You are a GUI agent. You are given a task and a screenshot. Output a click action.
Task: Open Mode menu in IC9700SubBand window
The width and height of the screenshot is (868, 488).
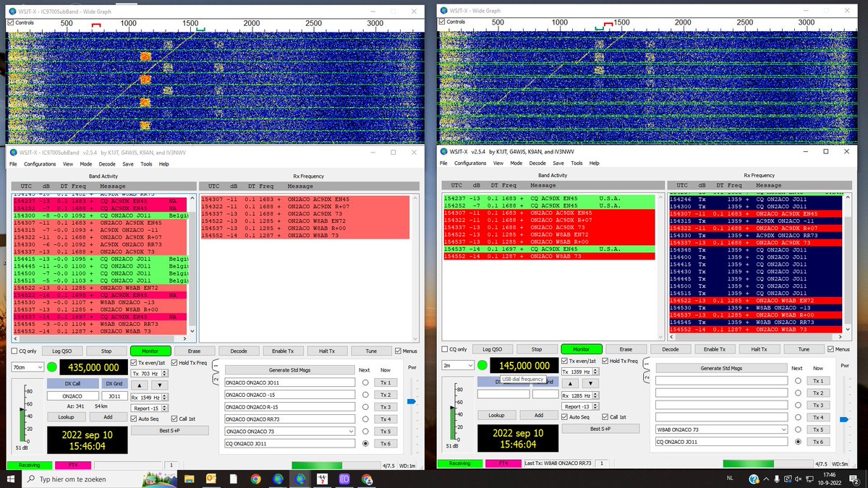click(86, 164)
